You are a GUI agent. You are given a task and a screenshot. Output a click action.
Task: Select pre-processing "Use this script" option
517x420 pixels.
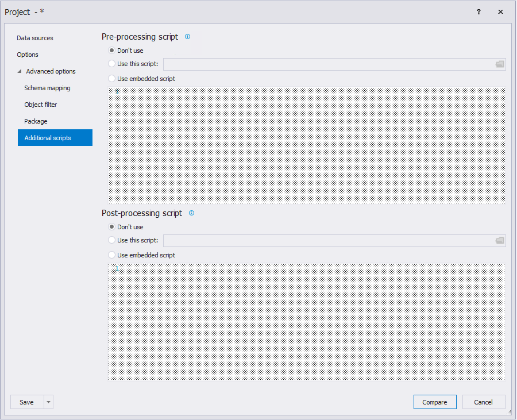click(112, 64)
